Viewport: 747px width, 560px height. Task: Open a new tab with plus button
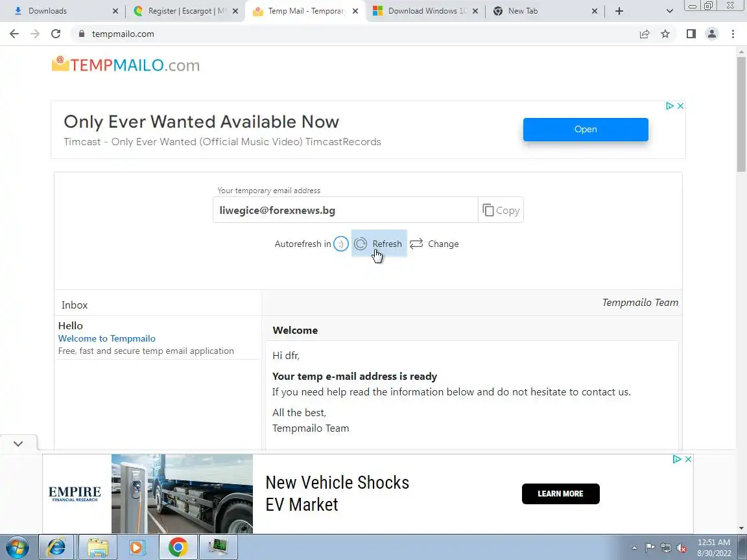tap(619, 11)
